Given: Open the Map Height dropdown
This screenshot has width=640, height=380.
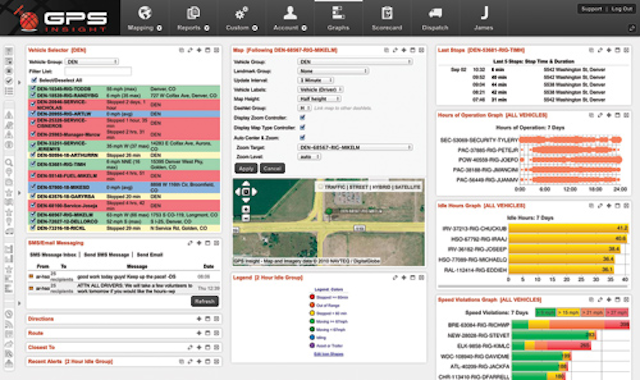Looking at the screenshot, I should [319, 99].
